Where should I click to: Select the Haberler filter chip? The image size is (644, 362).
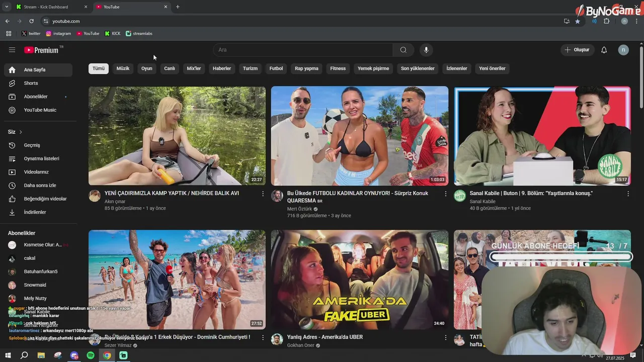(x=222, y=68)
